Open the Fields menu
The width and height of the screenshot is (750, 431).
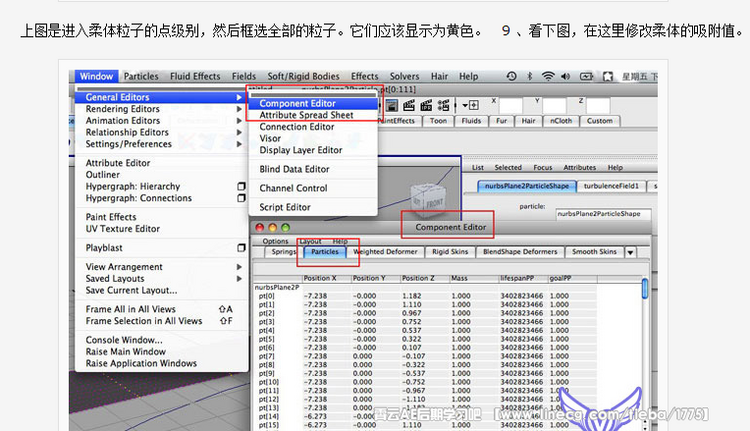tap(244, 76)
